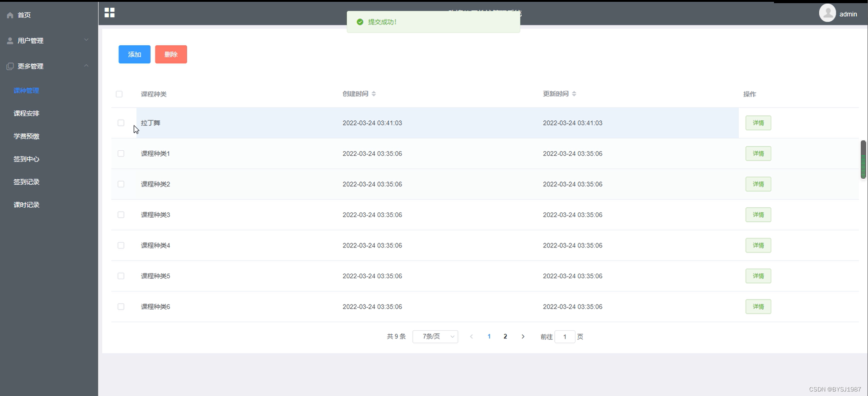Viewport: 868px width, 396px height.
Task: Go to next page arrow
Action: 523,337
